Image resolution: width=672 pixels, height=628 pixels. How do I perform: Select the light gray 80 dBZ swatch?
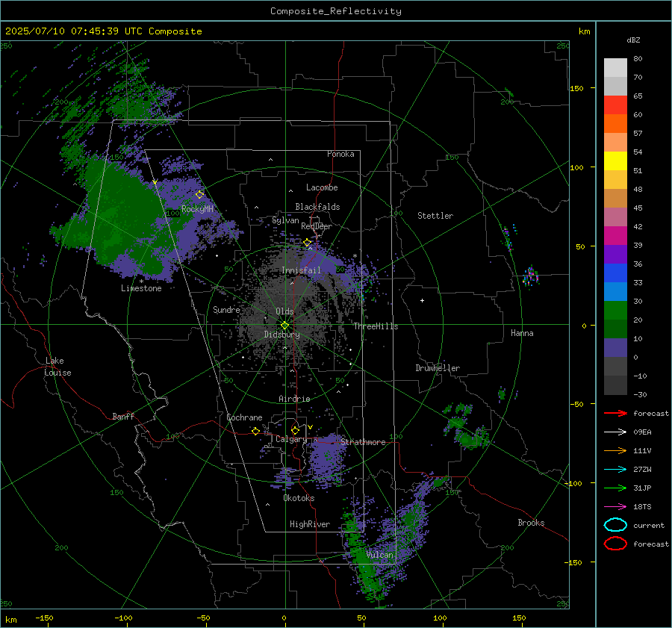coord(615,67)
